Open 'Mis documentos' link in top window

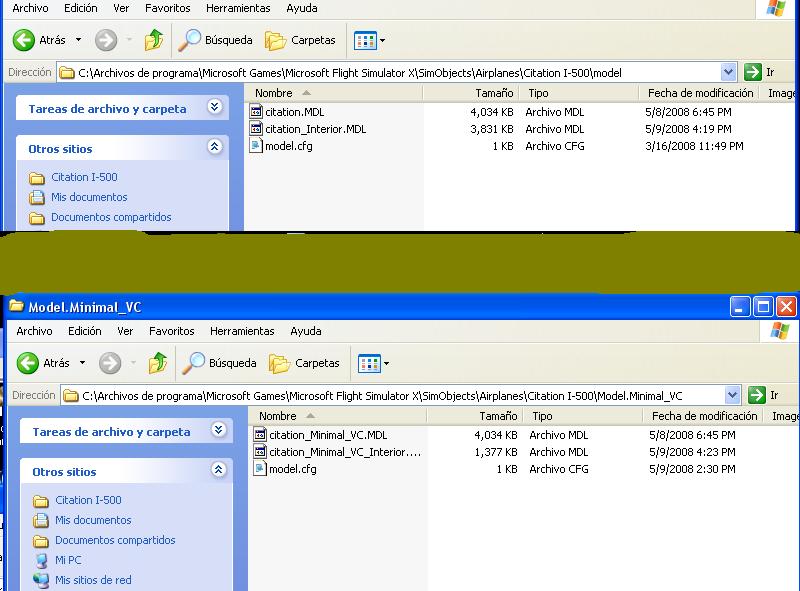(89, 197)
